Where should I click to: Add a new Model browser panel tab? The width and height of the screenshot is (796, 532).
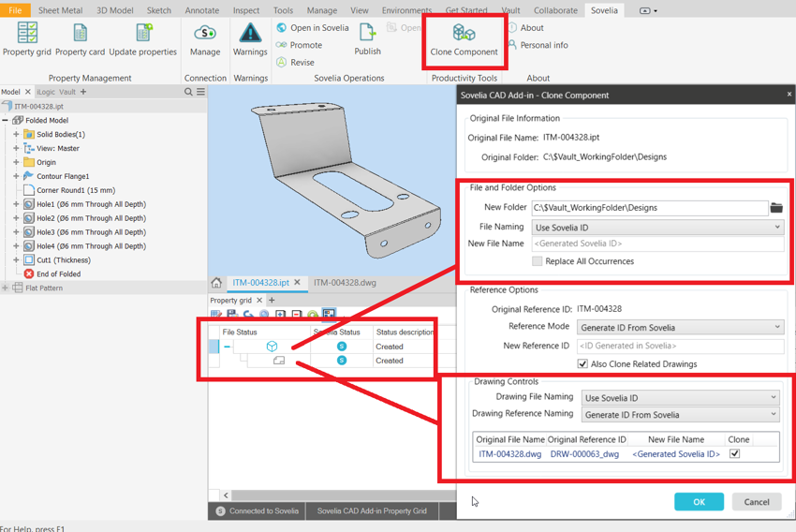83,92
